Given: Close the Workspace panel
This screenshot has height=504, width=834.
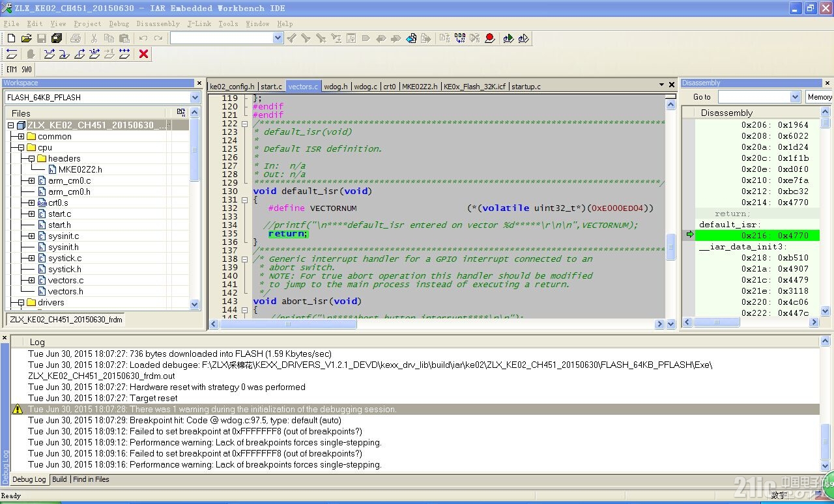Looking at the screenshot, I should coord(199,83).
